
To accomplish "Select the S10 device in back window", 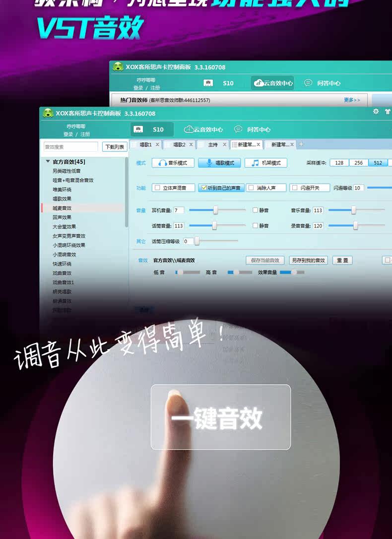I will pyautogui.click(x=218, y=83).
